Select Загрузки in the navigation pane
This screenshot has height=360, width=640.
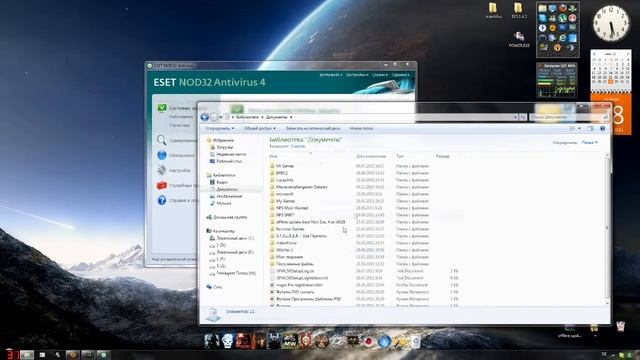click(224, 147)
